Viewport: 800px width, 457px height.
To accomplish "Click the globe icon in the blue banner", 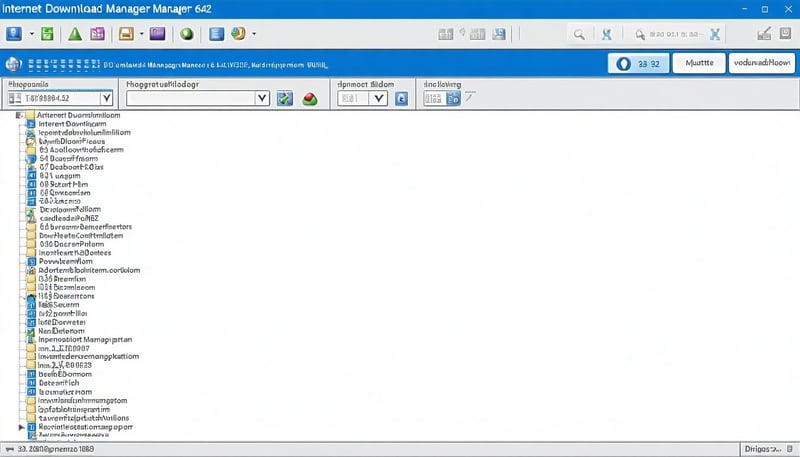I will click(13, 65).
